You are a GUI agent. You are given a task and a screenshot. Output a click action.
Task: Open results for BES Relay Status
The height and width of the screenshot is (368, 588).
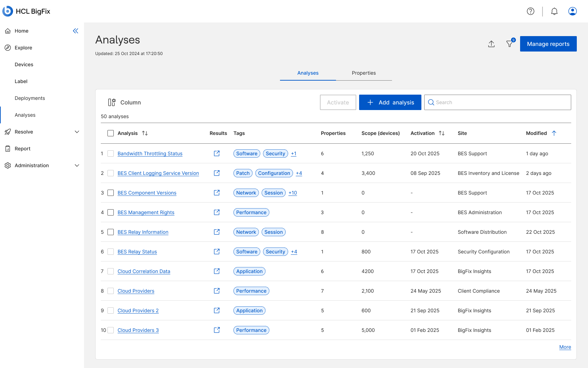pyautogui.click(x=217, y=252)
